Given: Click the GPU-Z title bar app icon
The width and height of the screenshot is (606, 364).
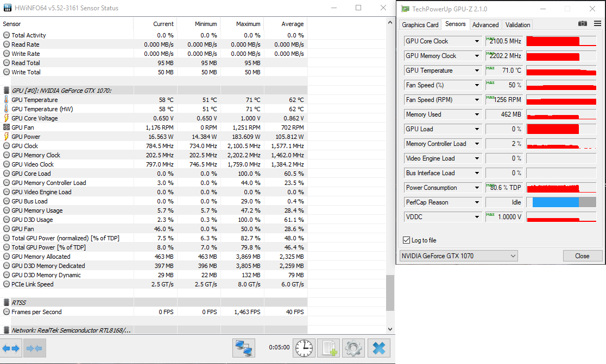Looking at the screenshot, I should click(x=405, y=9).
